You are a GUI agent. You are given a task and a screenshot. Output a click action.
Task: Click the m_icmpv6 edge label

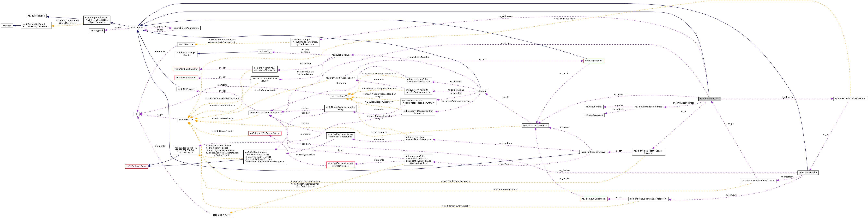[731, 195]
